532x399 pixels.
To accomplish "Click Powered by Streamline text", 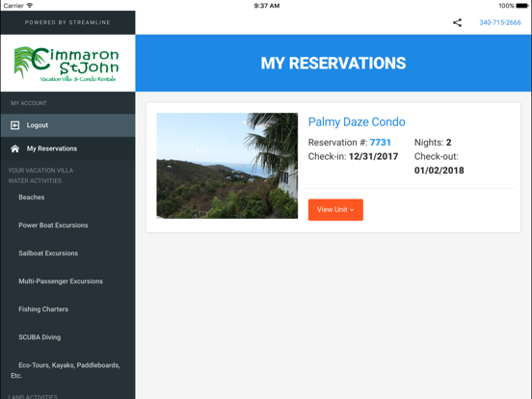I will click(x=67, y=22).
